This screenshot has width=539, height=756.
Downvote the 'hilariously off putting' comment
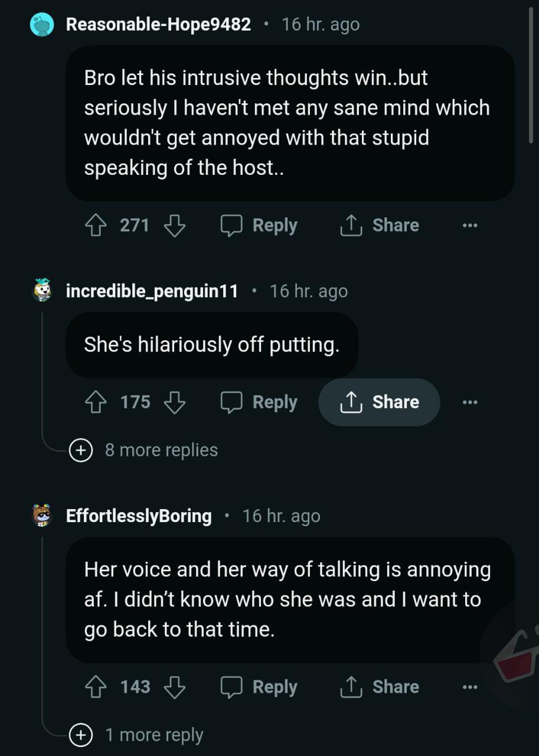(174, 402)
